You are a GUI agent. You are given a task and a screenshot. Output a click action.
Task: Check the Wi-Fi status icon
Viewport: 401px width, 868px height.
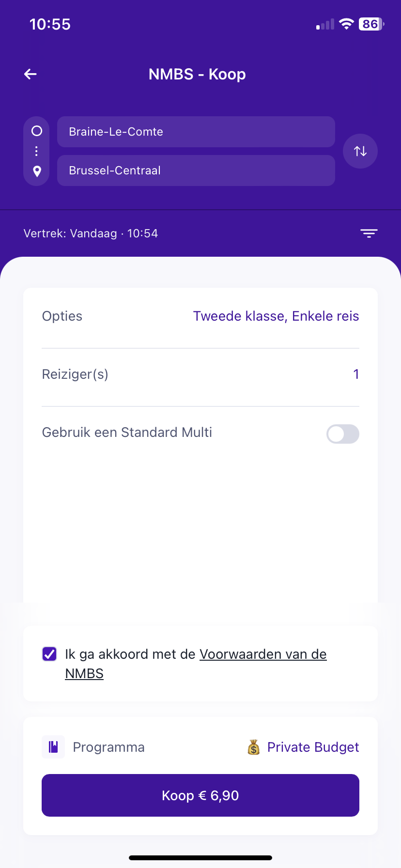click(x=346, y=24)
